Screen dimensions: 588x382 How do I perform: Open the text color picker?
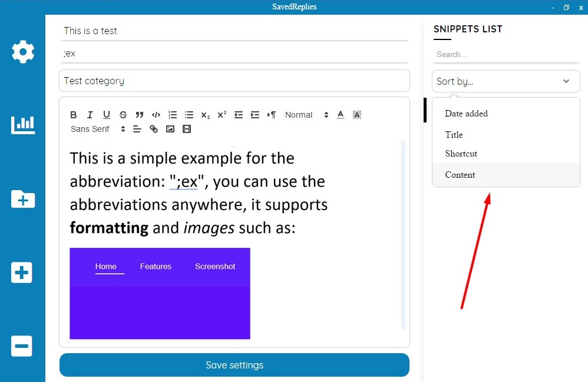click(x=341, y=115)
